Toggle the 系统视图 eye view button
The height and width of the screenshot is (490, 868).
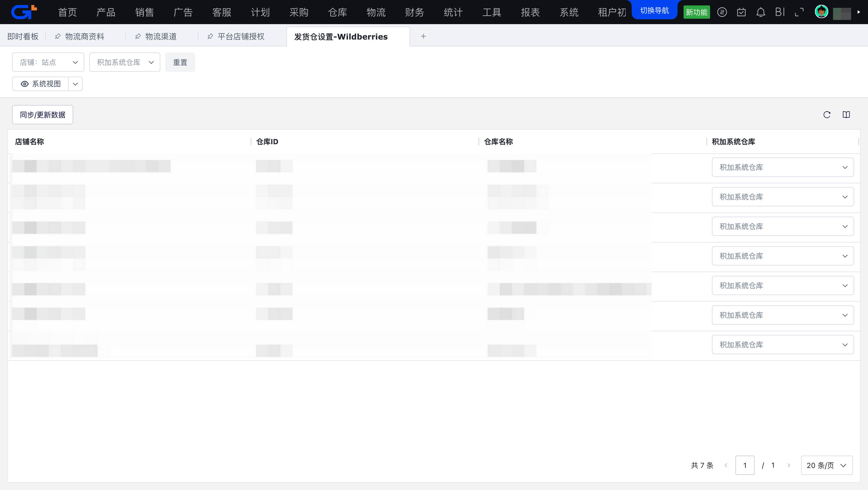tap(40, 84)
